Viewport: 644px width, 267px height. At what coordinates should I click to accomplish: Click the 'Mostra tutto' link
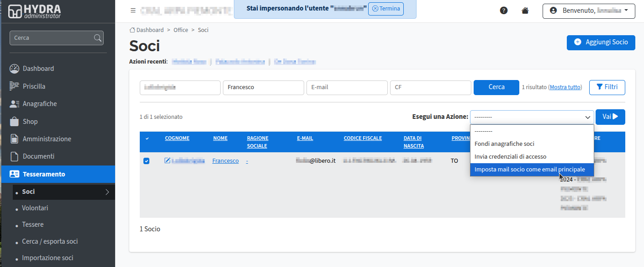pyautogui.click(x=565, y=87)
